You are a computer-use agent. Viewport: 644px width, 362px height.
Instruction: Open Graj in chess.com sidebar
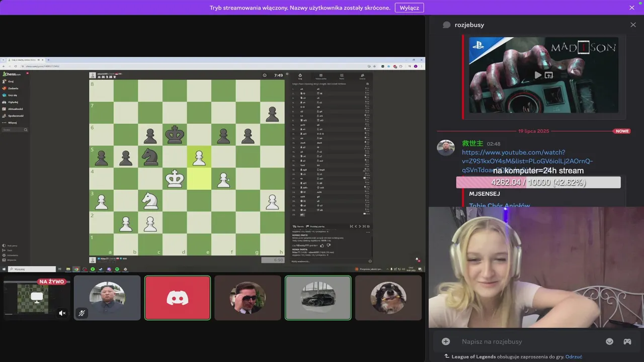(x=8, y=81)
